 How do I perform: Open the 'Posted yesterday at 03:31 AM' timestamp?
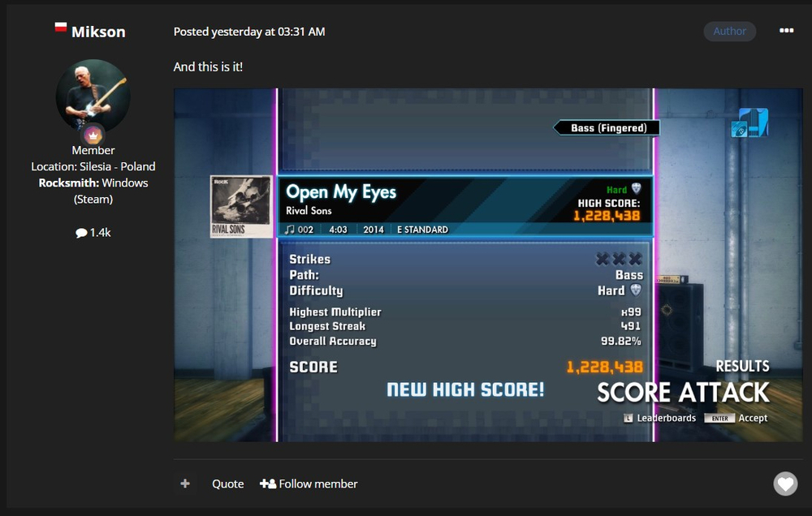[x=249, y=32]
